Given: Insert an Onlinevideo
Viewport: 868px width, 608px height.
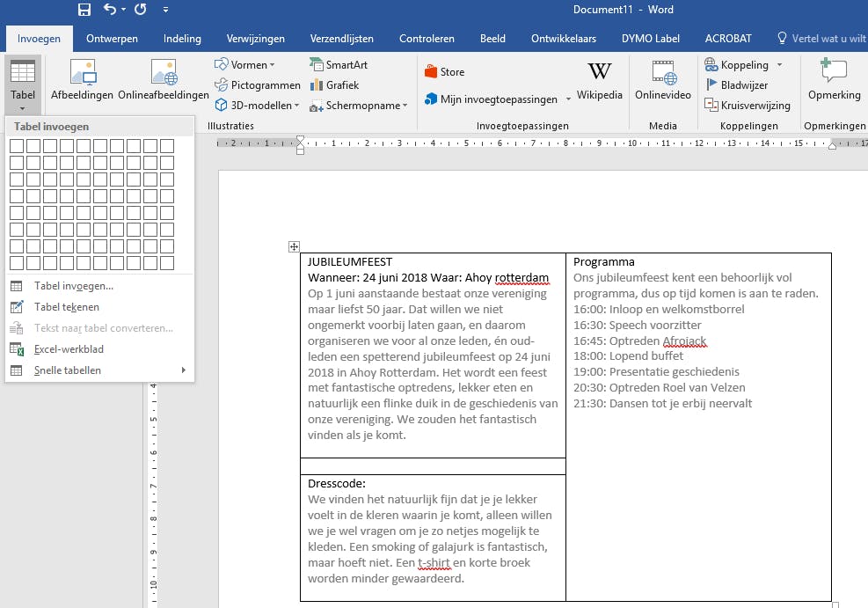Looking at the screenshot, I should pos(663,82).
